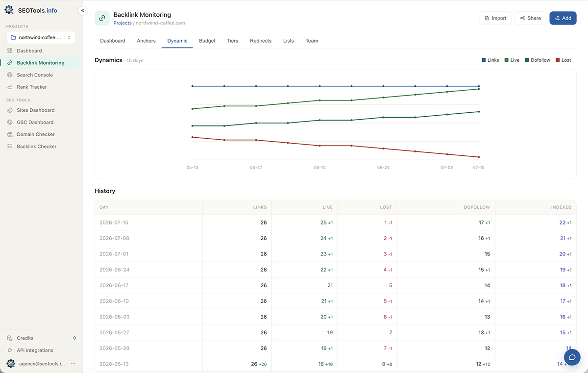Click the SEOTools.info gear logo
The height and width of the screenshot is (373, 588).
pyautogui.click(x=9, y=10)
